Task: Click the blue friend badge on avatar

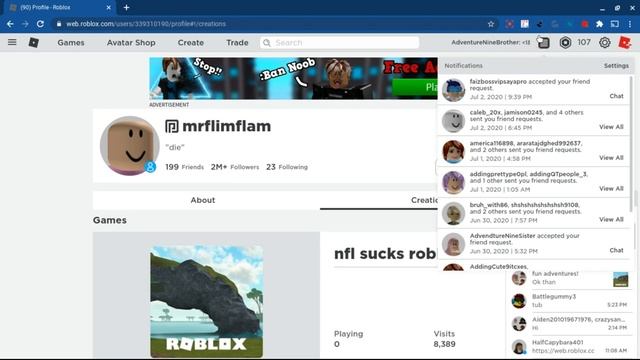Action: point(150,167)
